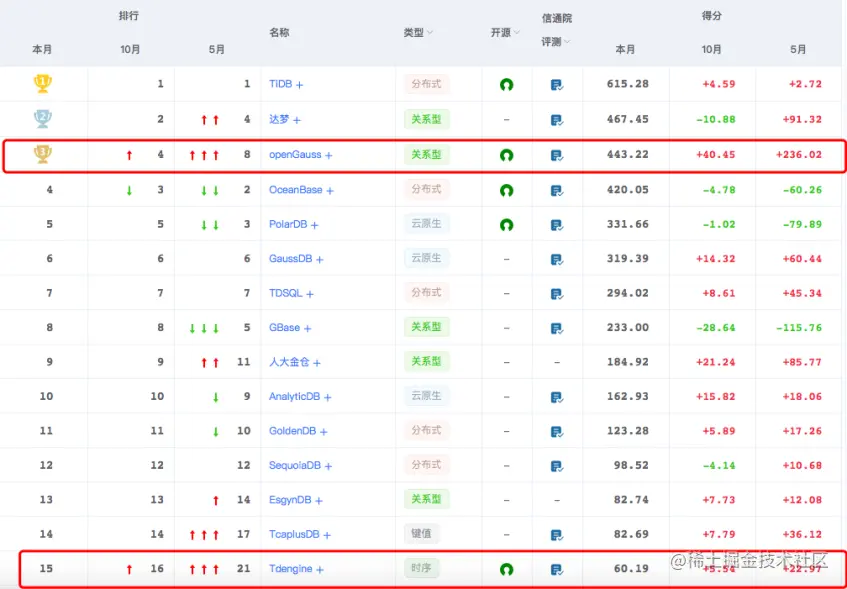Click the open source icon in openGauss row
847x589 pixels.
(x=506, y=156)
